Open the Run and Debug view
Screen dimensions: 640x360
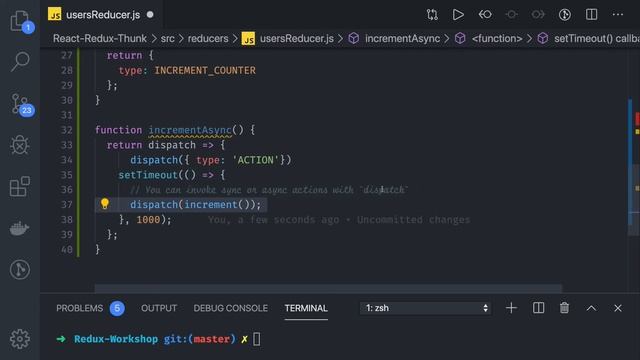[x=20, y=144]
